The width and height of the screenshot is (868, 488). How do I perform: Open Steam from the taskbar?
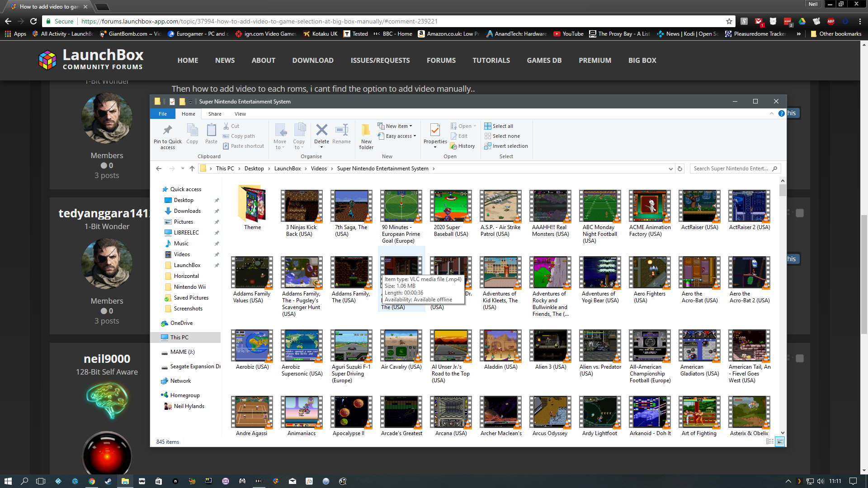click(x=108, y=481)
